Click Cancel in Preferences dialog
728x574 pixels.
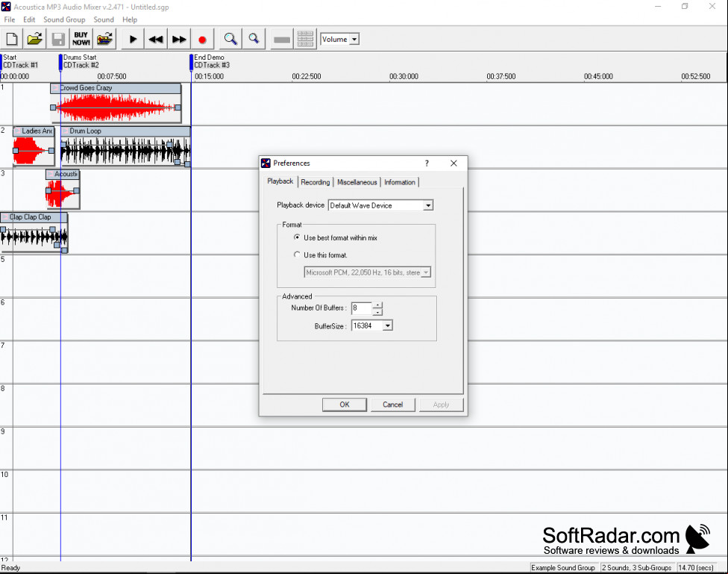click(393, 405)
